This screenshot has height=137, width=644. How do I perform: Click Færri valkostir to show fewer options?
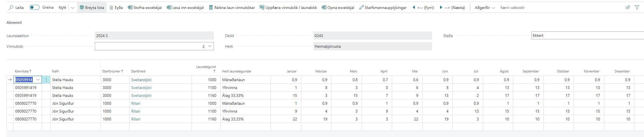click(512, 8)
